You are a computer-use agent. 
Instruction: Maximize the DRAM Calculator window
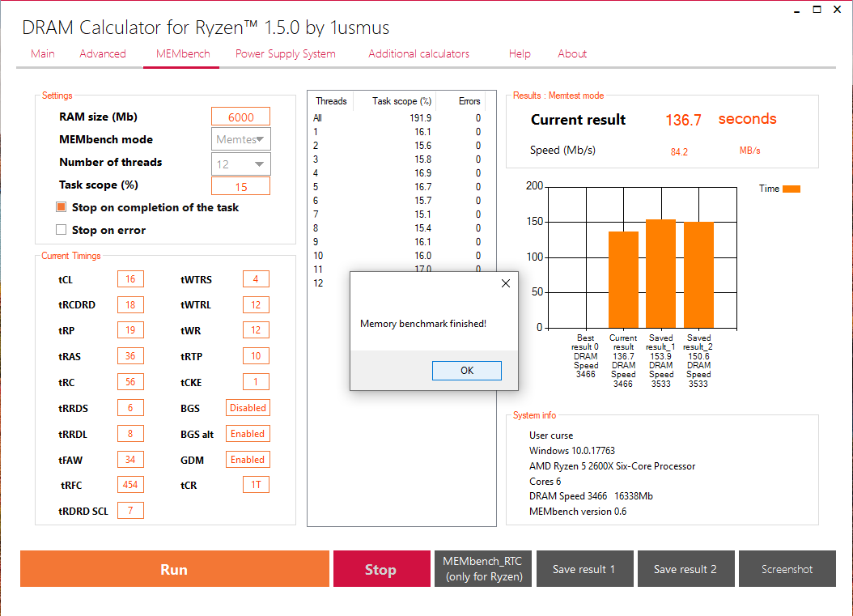[x=817, y=10]
